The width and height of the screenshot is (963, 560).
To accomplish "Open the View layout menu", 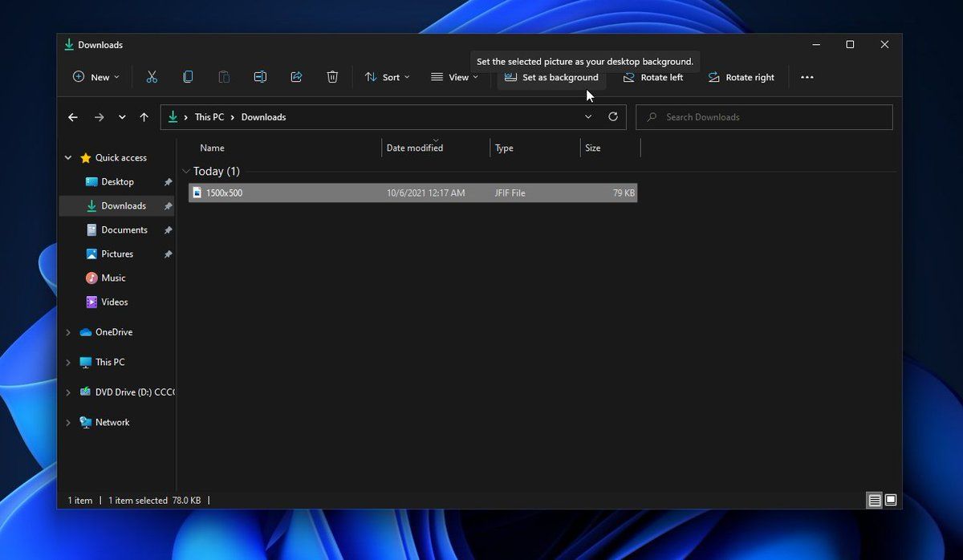I will click(454, 77).
